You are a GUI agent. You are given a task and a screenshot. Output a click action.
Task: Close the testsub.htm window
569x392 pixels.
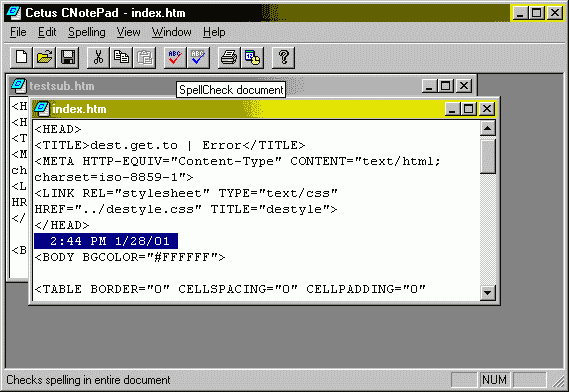464,86
